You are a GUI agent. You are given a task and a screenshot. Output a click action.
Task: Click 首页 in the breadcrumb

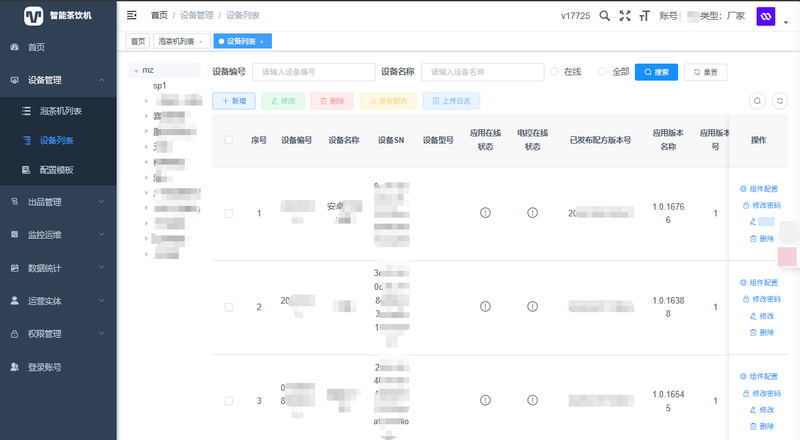159,15
